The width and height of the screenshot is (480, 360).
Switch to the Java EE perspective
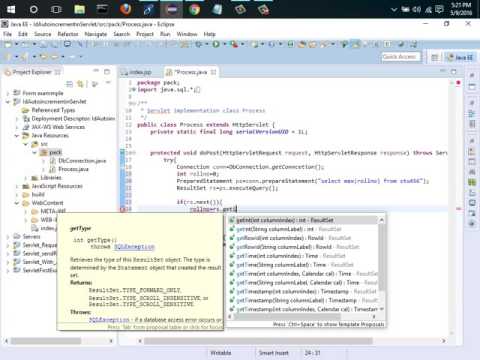coord(460,58)
